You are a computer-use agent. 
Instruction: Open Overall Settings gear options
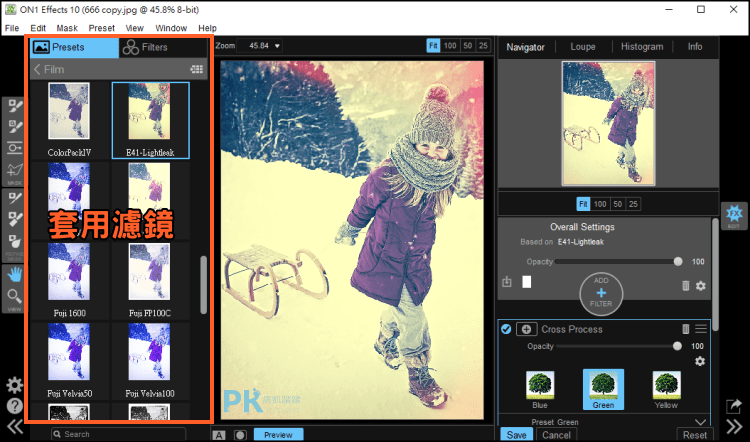pyautogui.click(x=701, y=286)
